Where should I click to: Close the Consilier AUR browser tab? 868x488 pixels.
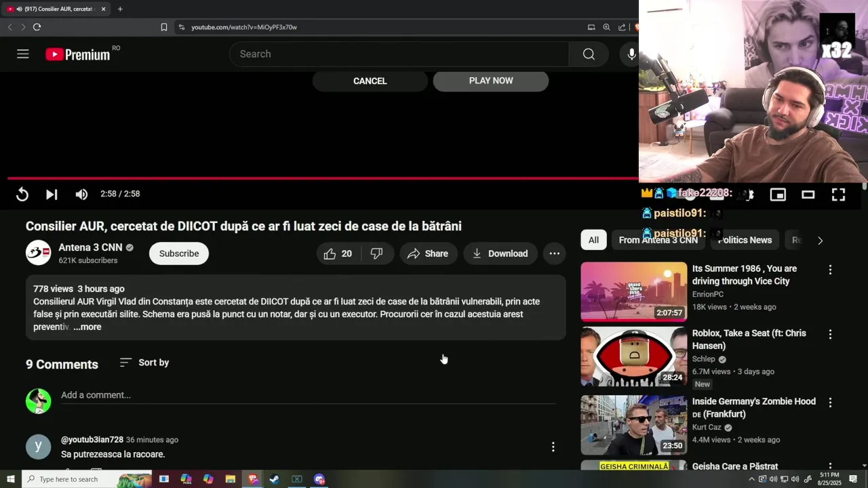click(104, 9)
